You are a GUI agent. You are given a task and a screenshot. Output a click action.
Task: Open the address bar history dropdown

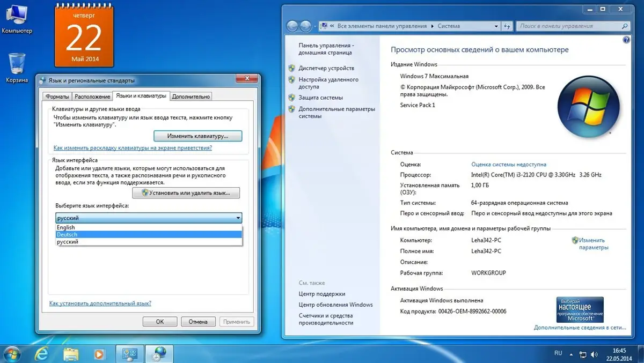point(497,25)
